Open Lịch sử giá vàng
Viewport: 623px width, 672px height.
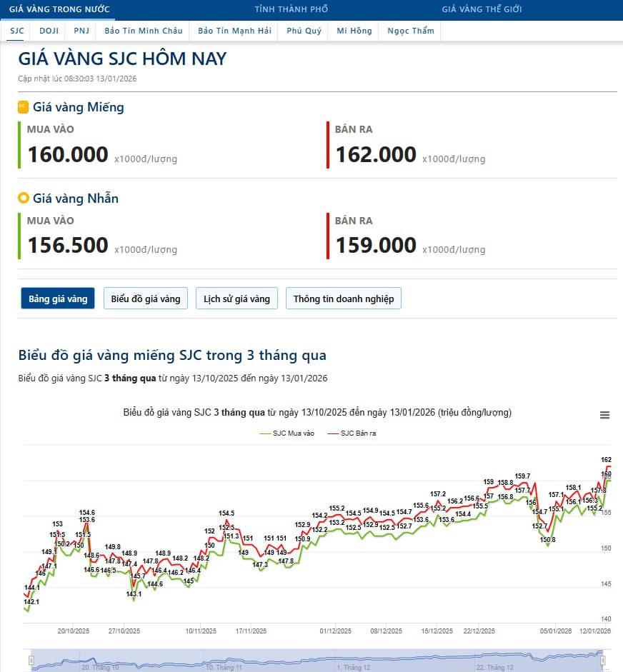236,299
